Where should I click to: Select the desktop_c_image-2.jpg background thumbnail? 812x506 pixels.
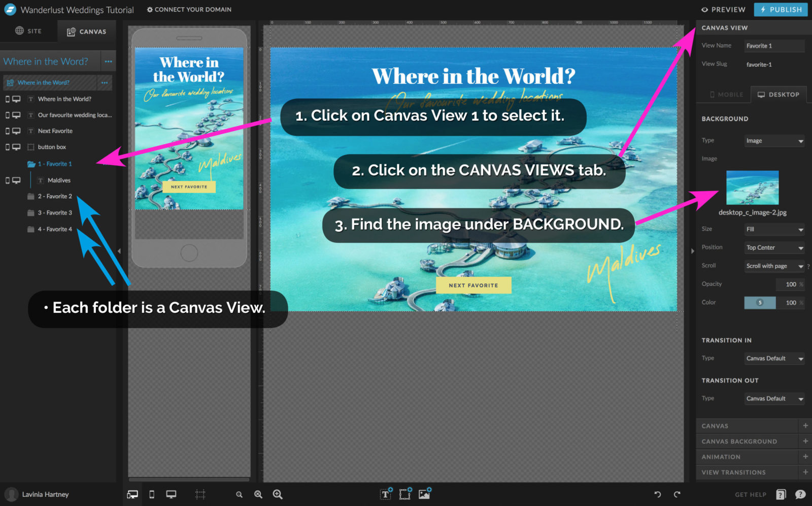coord(752,188)
